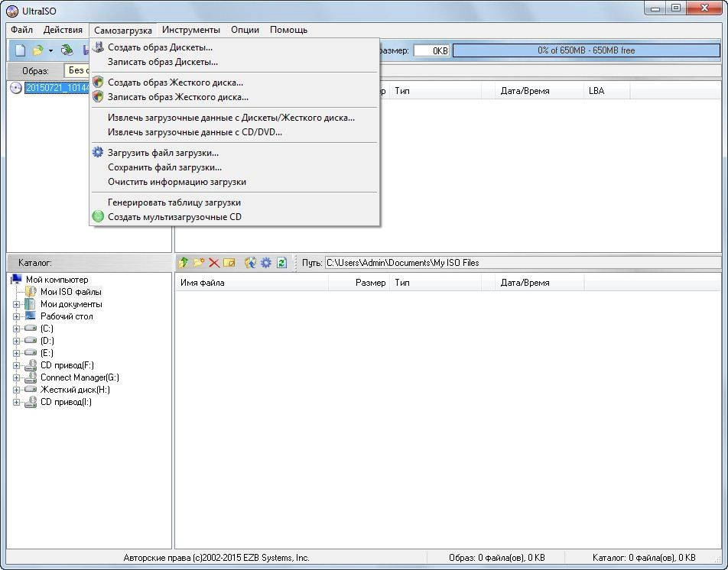Click the gear icon beside Загрузить файл загрузки
728x570 pixels.
click(98, 152)
